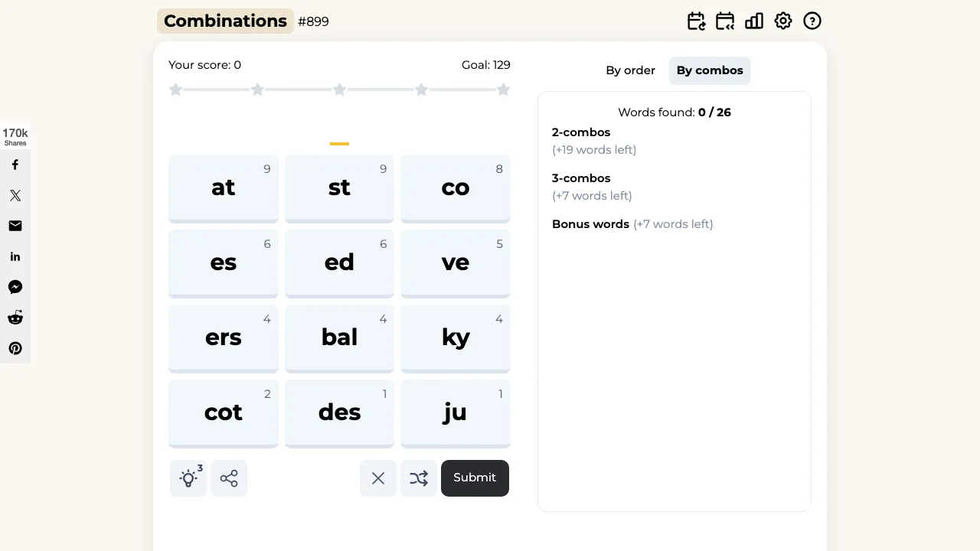Image resolution: width=980 pixels, height=551 pixels.
Task: Click the share puzzle icon
Action: coord(229,478)
